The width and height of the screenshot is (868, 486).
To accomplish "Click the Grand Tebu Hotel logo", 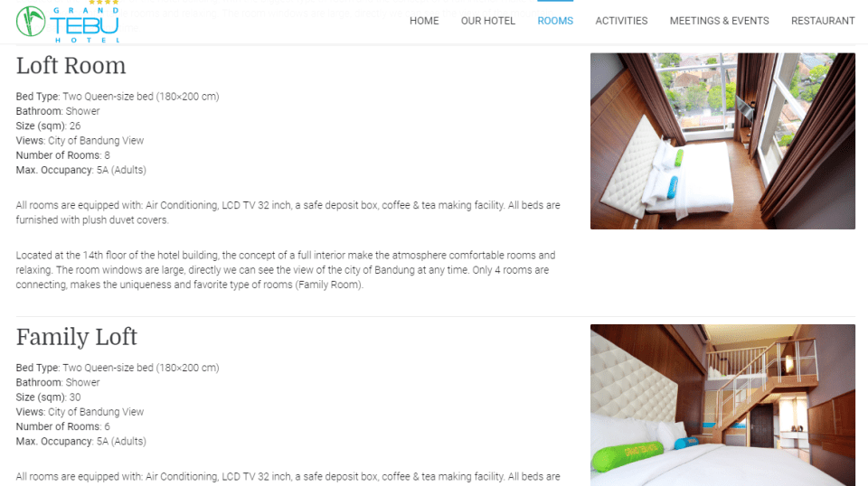I will (68, 22).
